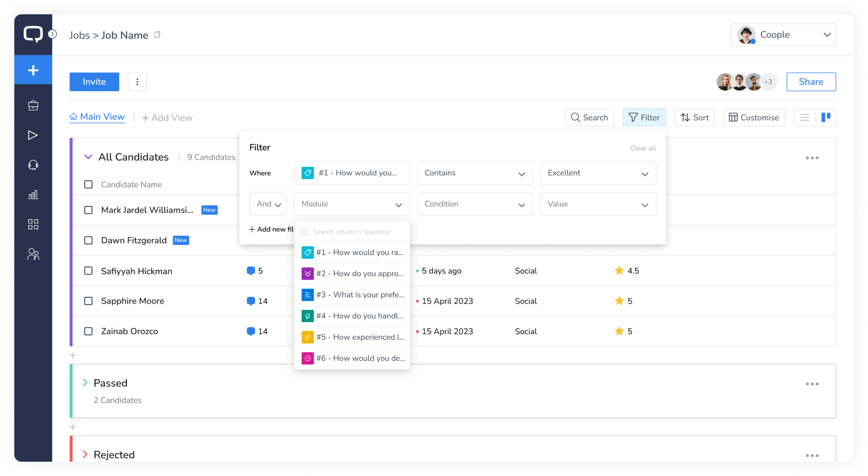Open the briefcase jobs icon in sidebar

(x=33, y=106)
